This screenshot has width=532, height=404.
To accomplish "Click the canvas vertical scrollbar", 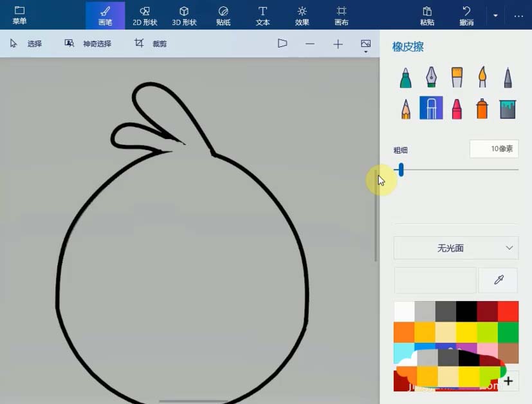I will (376, 216).
